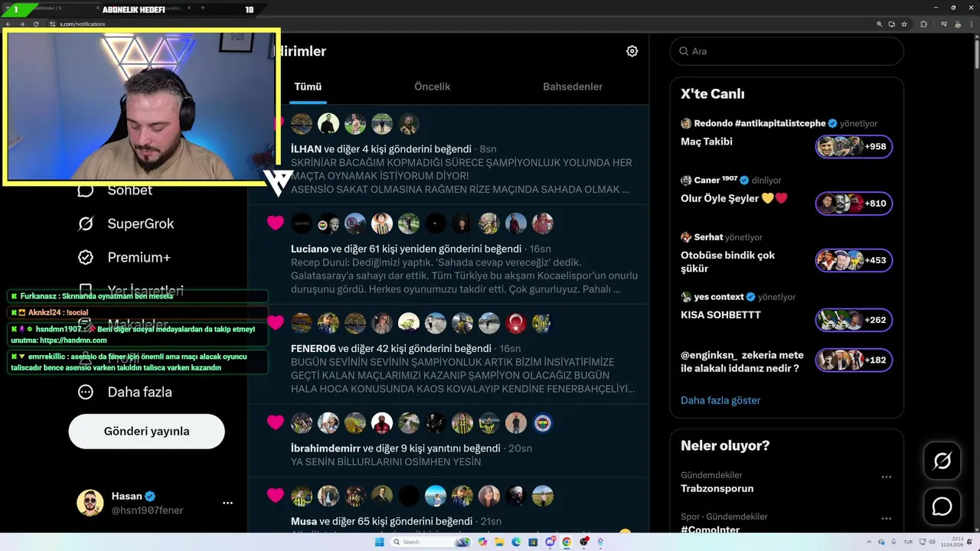
Task: Join the Maç Takibi live space
Action: click(707, 142)
